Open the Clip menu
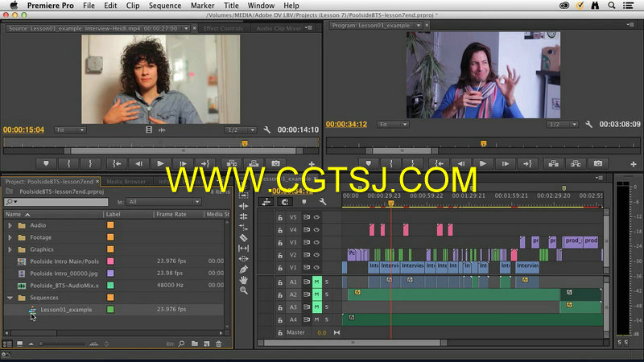Viewport: 644px width, 362px height. pos(133,6)
